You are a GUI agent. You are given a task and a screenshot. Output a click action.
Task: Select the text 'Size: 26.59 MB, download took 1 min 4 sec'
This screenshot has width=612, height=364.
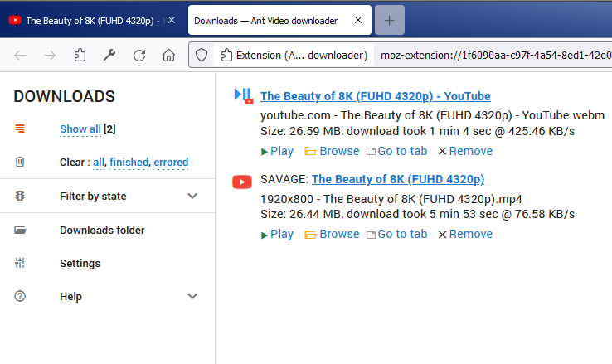pos(376,131)
